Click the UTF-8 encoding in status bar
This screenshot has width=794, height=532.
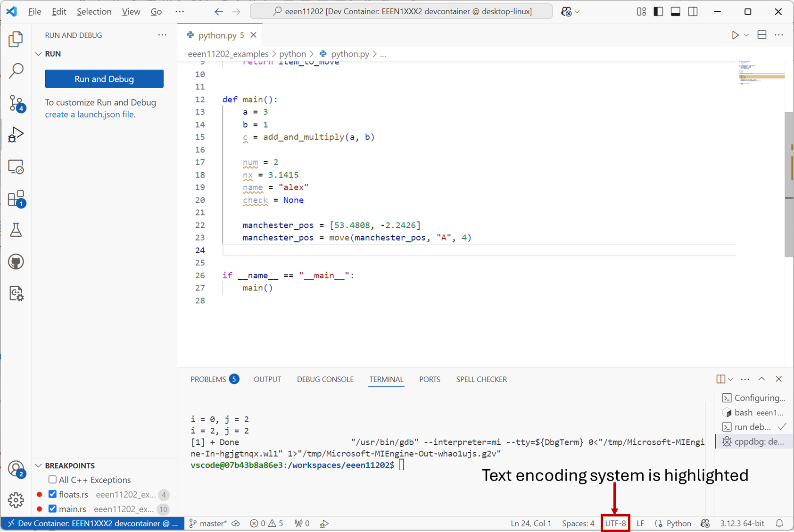click(615, 524)
